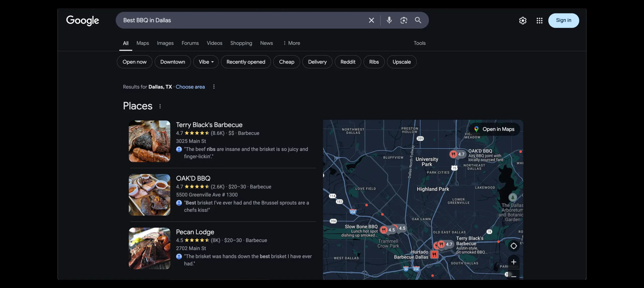Click the Sign in button
The height and width of the screenshot is (288, 644).
tap(563, 20)
